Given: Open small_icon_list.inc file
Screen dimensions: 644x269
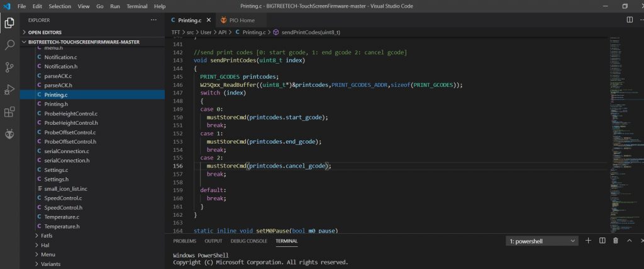Looking at the screenshot, I should [x=92, y=189].
